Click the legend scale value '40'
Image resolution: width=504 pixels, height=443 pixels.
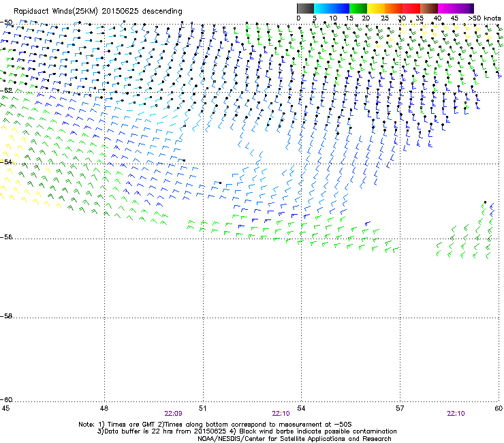pyautogui.click(x=437, y=18)
